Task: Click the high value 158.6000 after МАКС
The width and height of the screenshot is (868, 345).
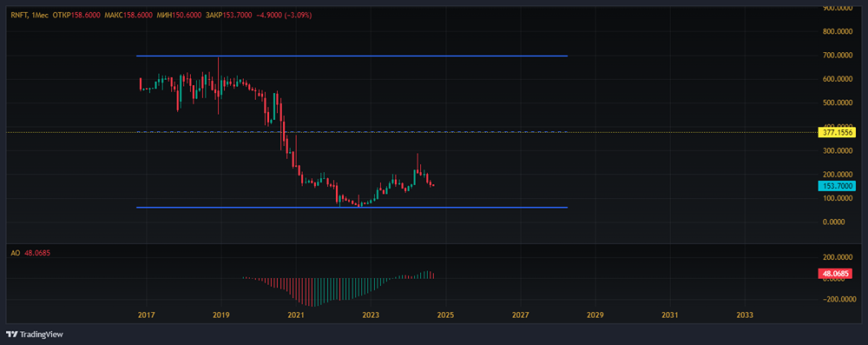Action: coord(138,16)
